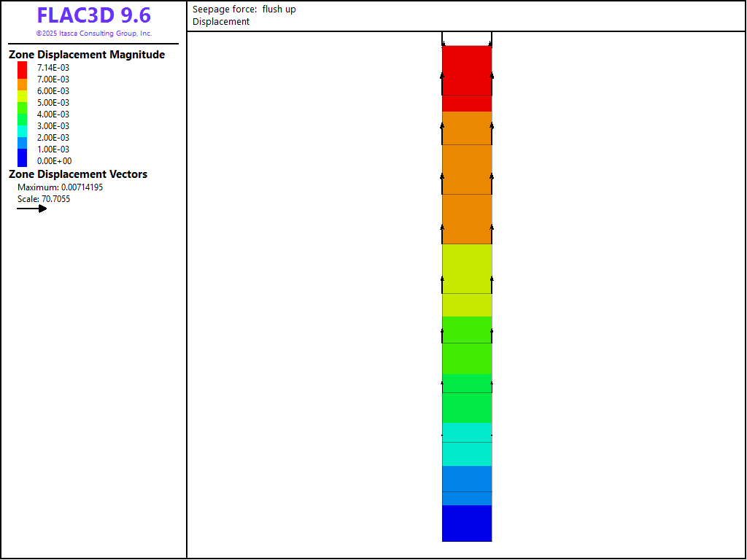Screen dimensions: 747x560
Task: Click the white outlined box above the column
Action: click(467, 39)
